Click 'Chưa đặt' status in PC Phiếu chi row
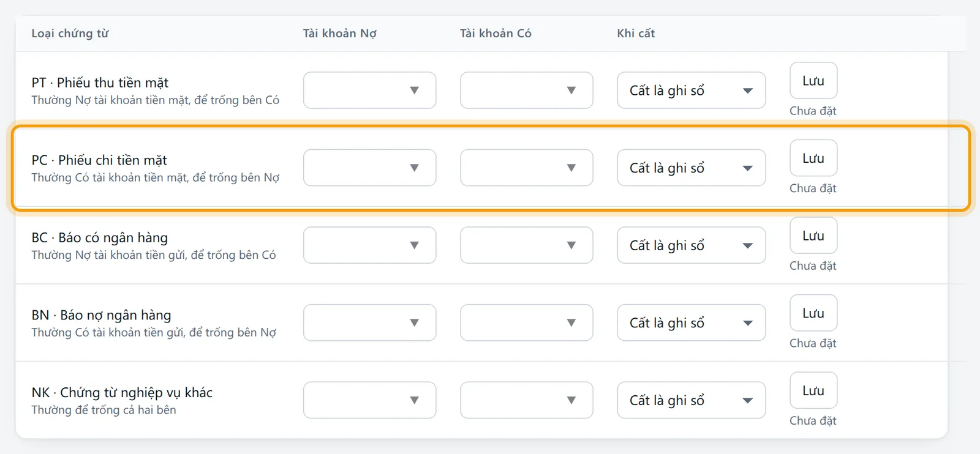This screenshot has height=454, width=980. [x=813, y=188]
